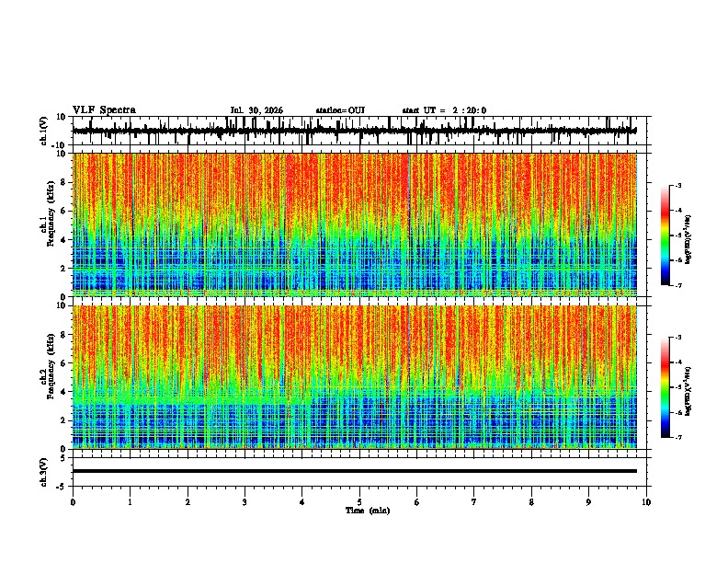728x563 pixels.
Task: Click the ch.1(V) waveform axis label
Action: pos(44,131)
